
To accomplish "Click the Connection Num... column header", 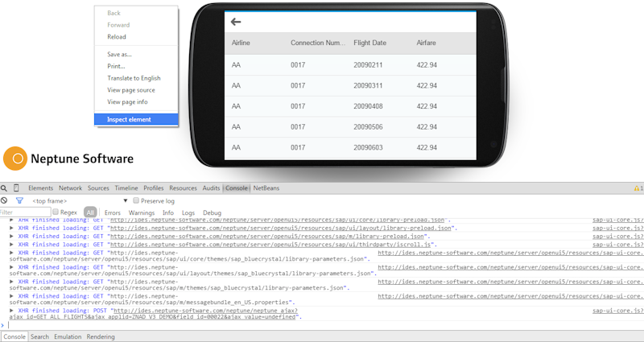I will tap(318, 43).
